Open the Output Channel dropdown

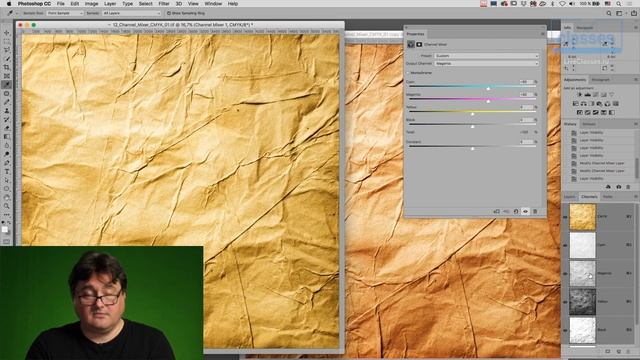coord(486,64)
